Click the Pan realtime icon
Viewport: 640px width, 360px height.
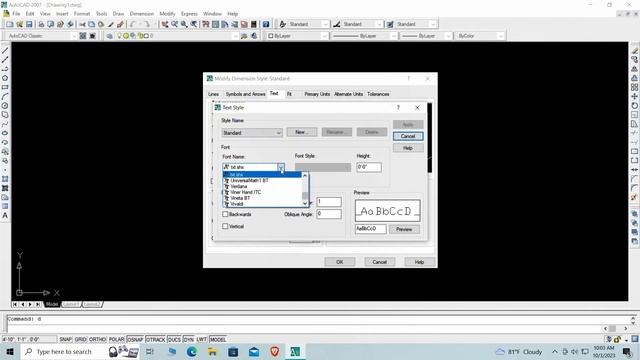[x=165, y=24]
